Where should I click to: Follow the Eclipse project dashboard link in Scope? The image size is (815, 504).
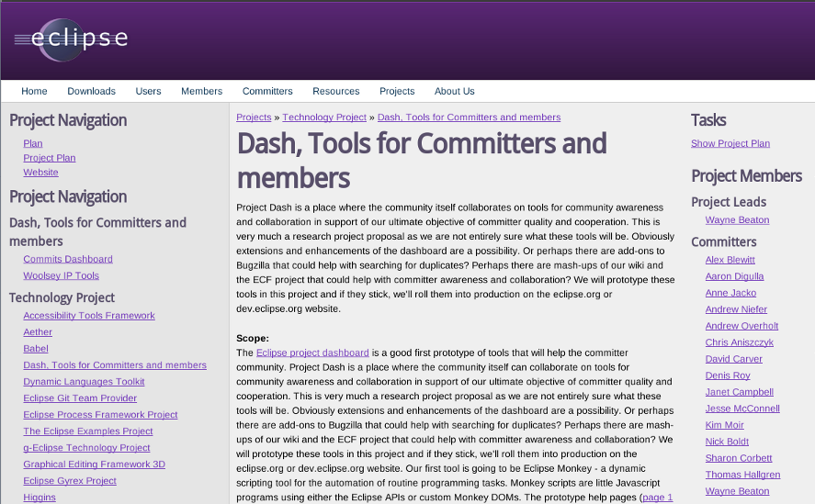312,353
